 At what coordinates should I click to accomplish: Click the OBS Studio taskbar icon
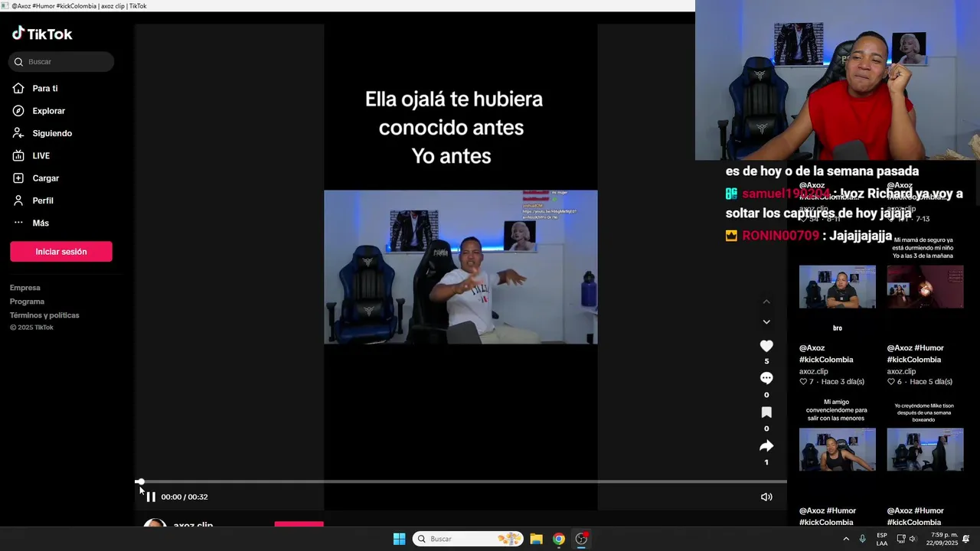[x=582, y=539]
